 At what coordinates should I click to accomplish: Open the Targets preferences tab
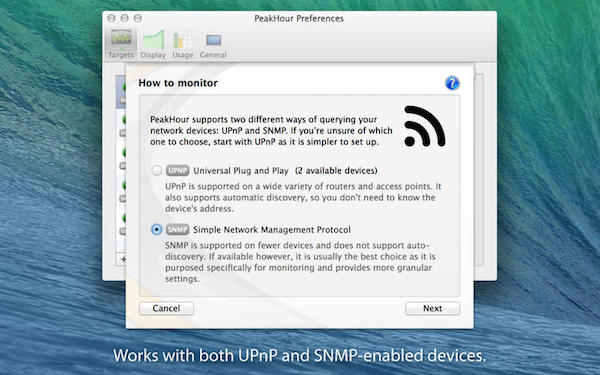121,44
